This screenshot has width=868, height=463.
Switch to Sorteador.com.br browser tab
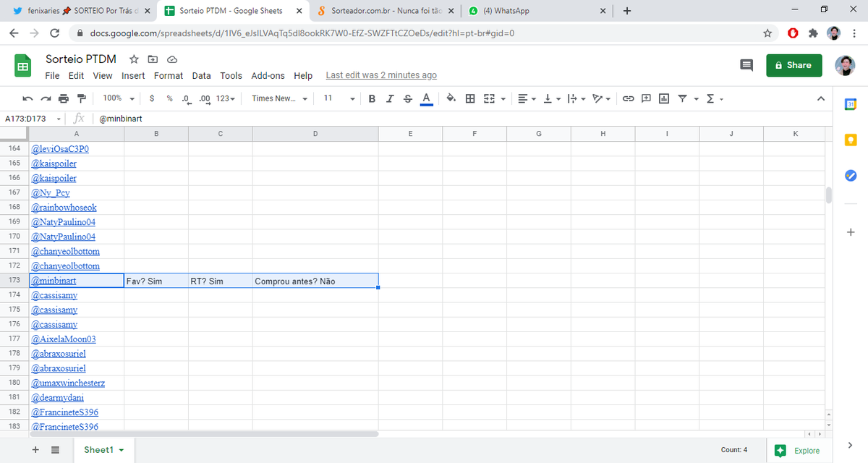[x=387, y=11]
